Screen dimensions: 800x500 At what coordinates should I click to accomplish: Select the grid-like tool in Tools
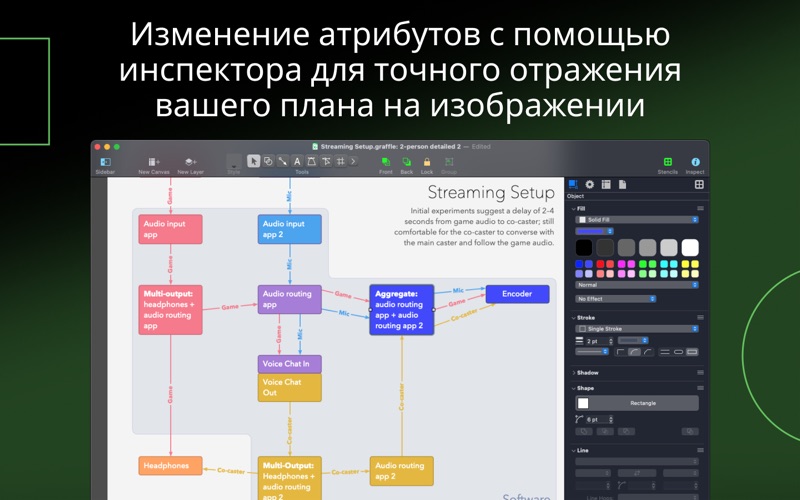click(340, 161)
